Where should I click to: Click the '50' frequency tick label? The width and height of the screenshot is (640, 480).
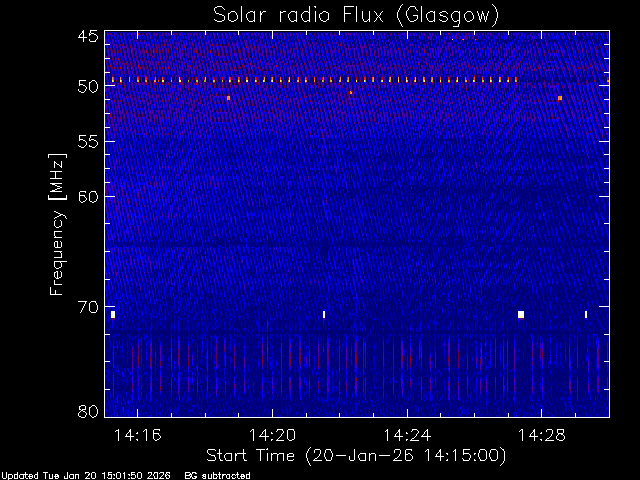[88, 86]
